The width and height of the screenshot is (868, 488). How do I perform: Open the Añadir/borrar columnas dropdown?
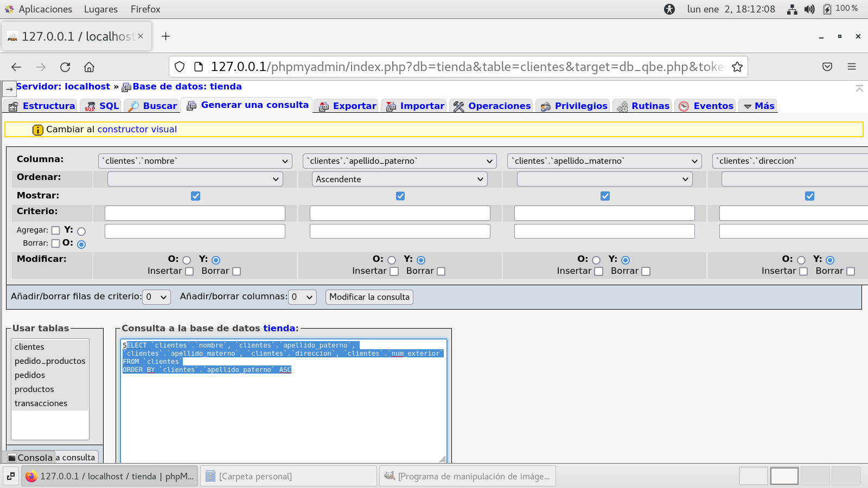[302, 297]
